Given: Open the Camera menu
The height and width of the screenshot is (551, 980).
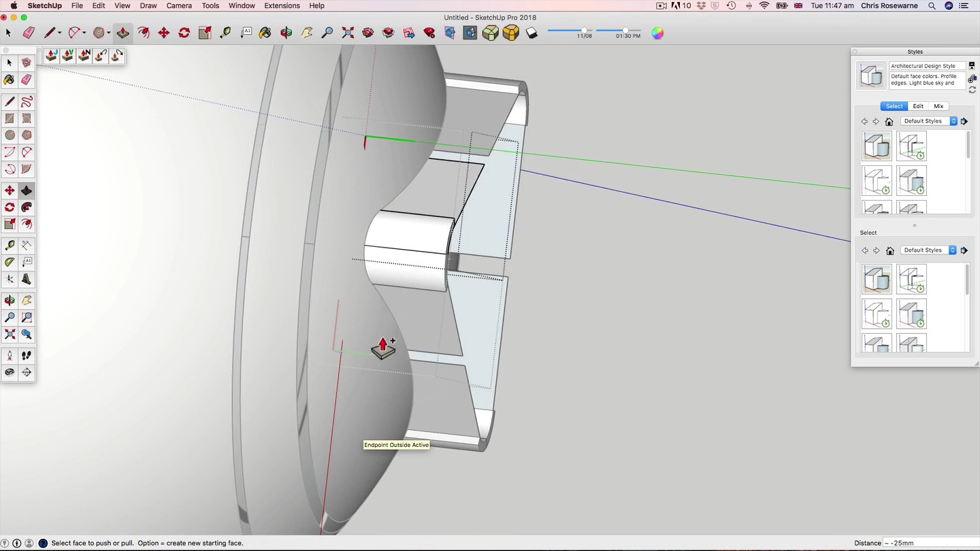Looking at the screenshot, I should pyautogui.click(x=179, y=5).
